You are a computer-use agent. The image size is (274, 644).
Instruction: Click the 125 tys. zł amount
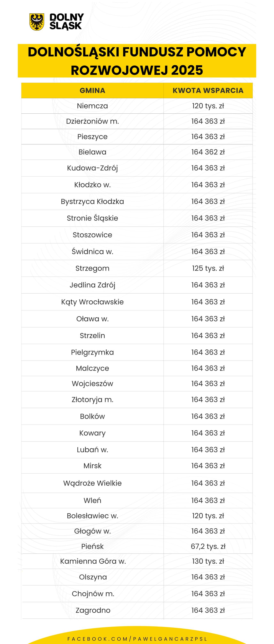tap(208, 268)
